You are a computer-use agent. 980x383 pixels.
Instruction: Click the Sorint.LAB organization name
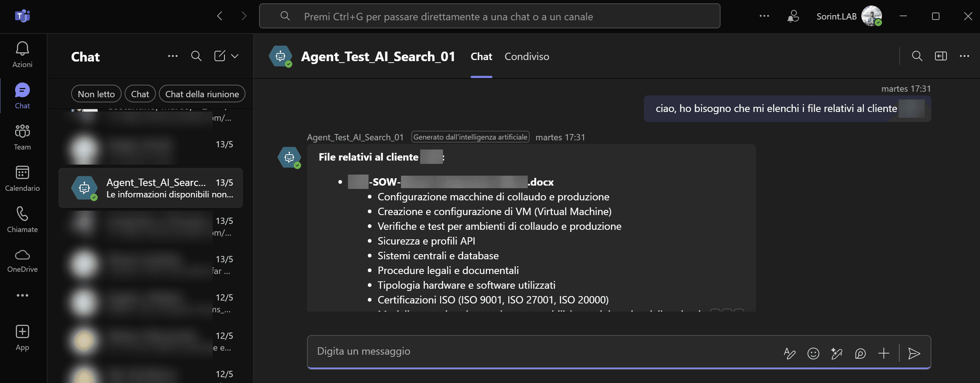pyautogui.click(x=836, y=16)
